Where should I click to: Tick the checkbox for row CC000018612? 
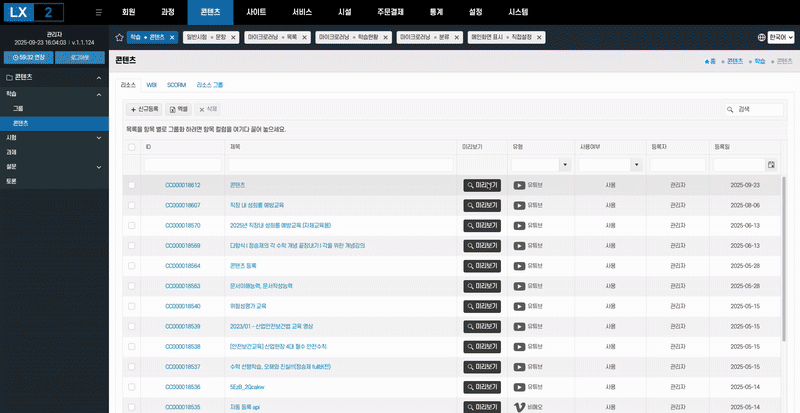[x=131, y=185]
